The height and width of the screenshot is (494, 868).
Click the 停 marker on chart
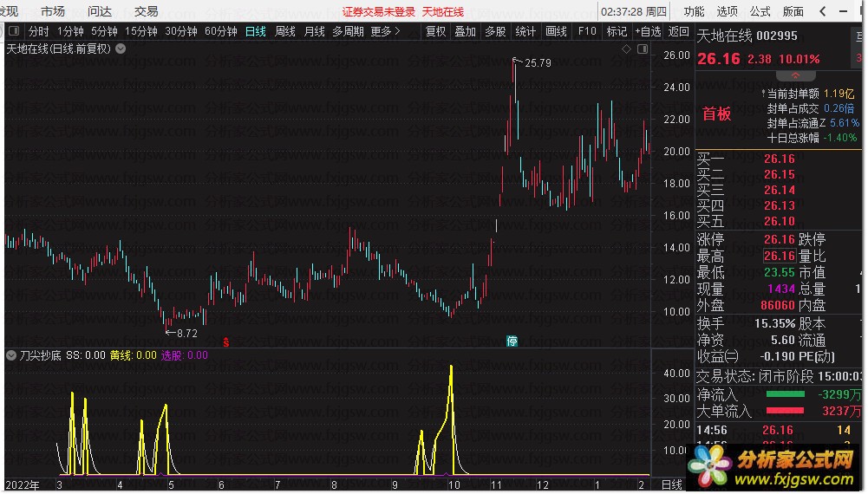click(512, 341)
